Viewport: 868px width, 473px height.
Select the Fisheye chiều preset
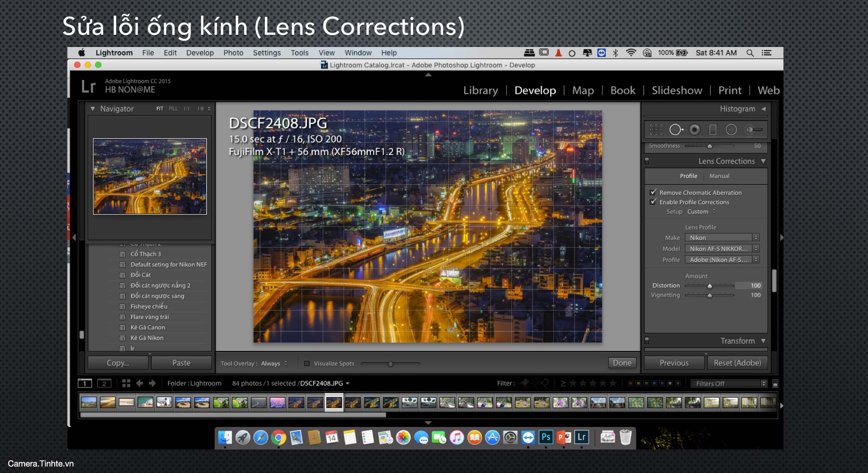tap(149, 306)
